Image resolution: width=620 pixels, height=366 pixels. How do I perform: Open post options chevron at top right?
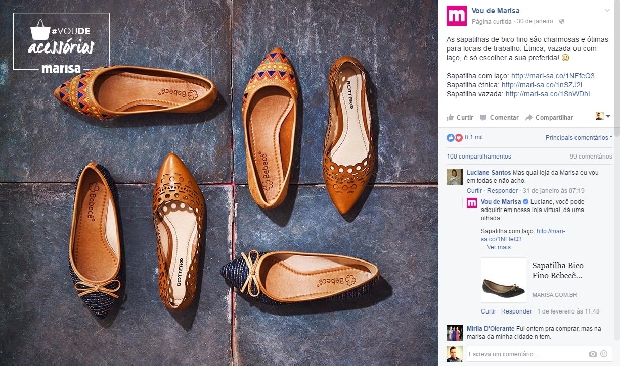point(607,11)
